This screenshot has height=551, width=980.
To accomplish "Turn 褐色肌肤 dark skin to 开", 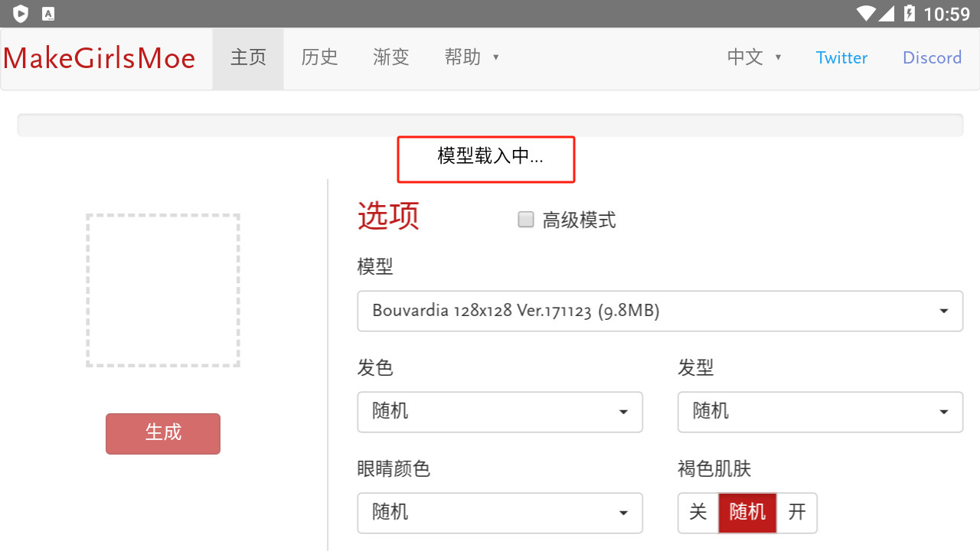I will click(797, 513).
